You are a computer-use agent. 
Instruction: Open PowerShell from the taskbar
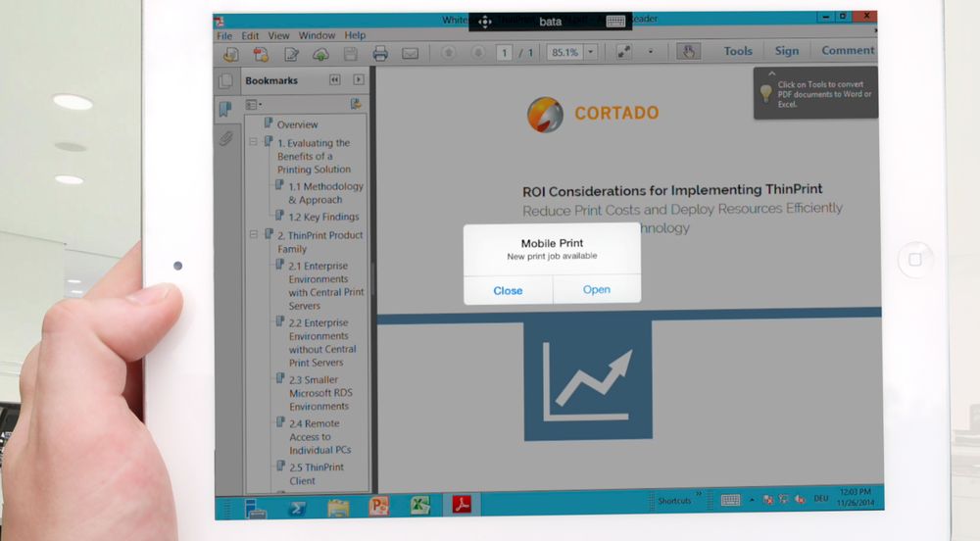coord(297,508)
